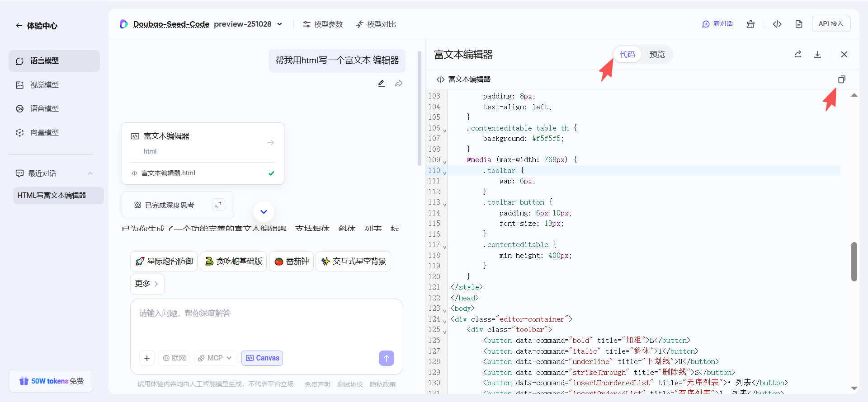
Task: Choose the 番茄钟 prompt suggestion
Action: [x=291, y=262]
